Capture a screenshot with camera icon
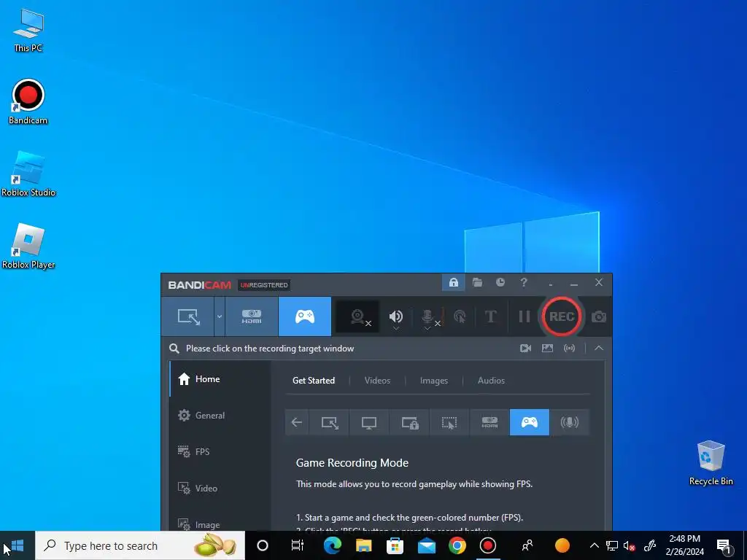 (x=599, y=316)
